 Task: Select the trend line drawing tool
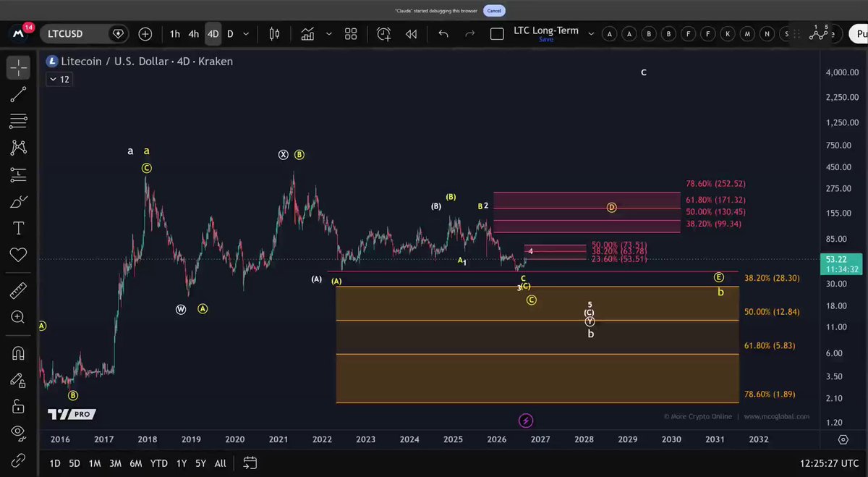[x=18, y=94]
